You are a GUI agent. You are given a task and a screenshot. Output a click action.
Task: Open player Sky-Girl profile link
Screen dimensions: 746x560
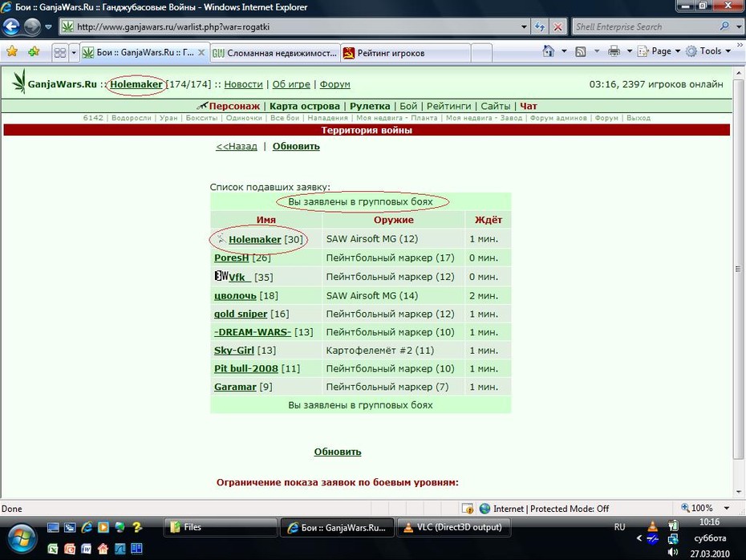pyautogui.click(x=234, y=350)
